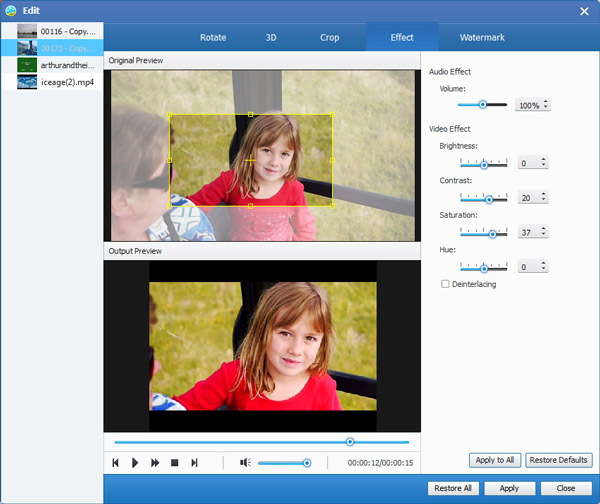Click the Apply to All button
Viewport: 600px width, 504px height.
[495, 460]
